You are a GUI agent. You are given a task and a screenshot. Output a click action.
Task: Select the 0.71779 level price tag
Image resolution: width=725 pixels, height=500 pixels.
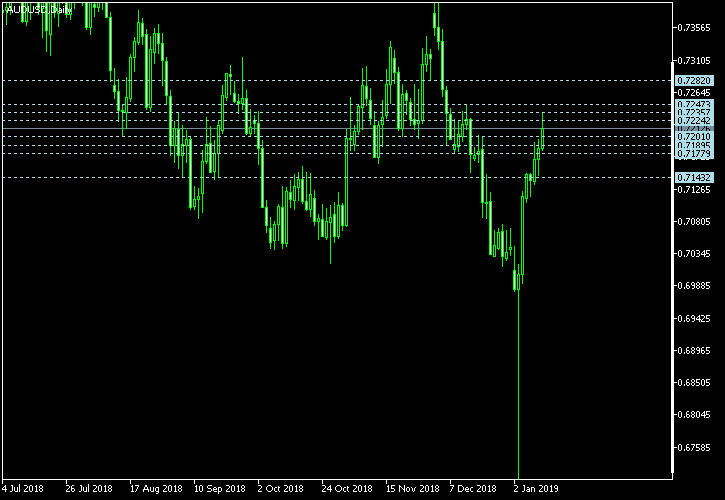(x=694, y=154)
